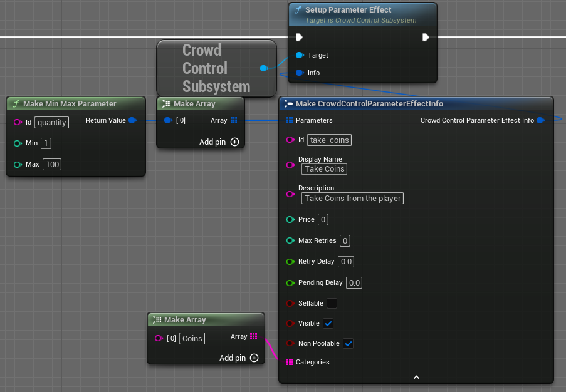Click the Target pin on Setup Parameter Effect
Viewport: 566px width, 392px height.
point(300,55)
